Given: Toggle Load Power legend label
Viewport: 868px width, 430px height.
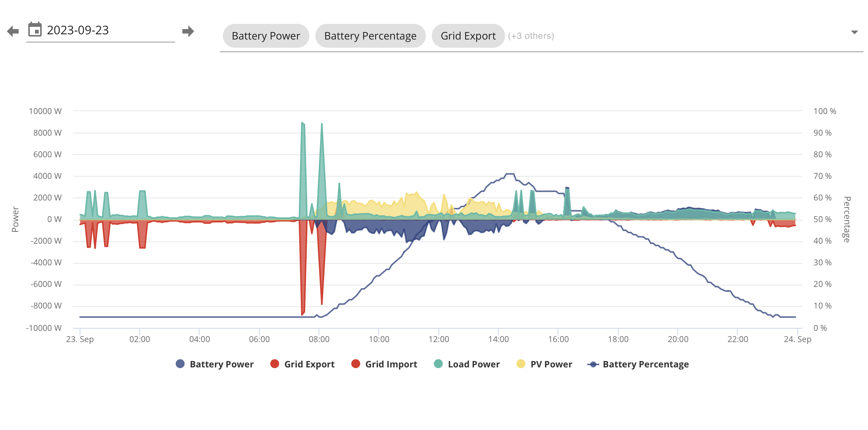Looking at the screenshot, I should pyautogui.click(x=473, y=364).
